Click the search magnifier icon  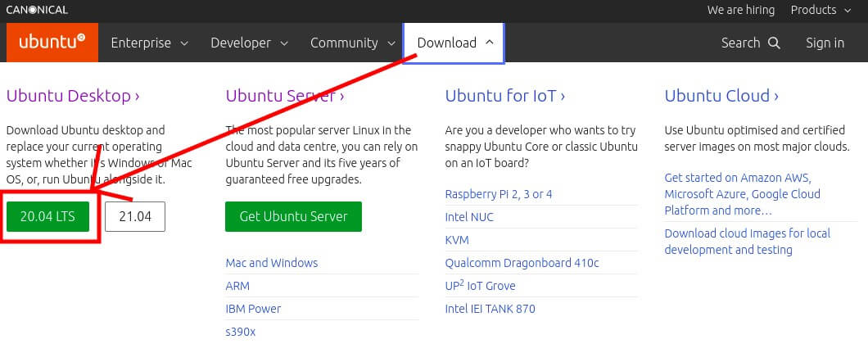pyautogui.click(x=775, y=43)
